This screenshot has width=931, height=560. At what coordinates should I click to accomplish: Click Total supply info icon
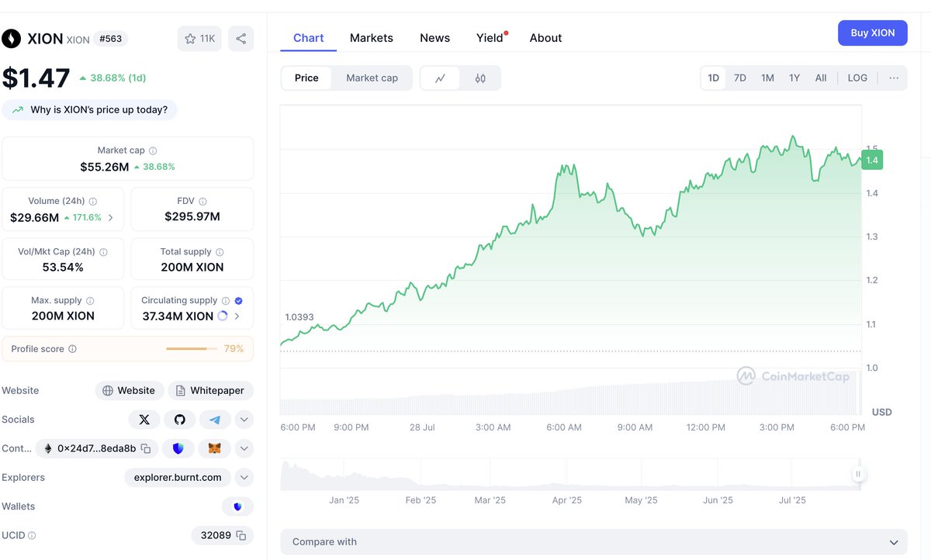pos(220,252)
